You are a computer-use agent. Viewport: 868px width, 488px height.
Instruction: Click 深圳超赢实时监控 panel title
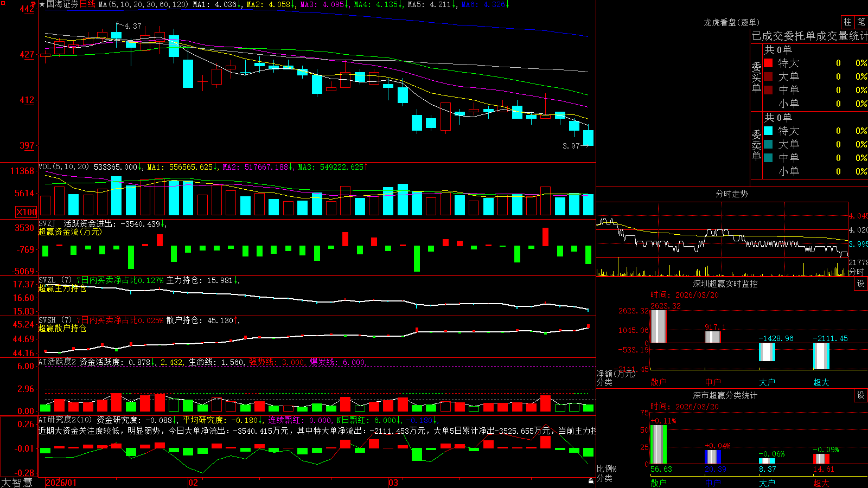click(725, 284)
